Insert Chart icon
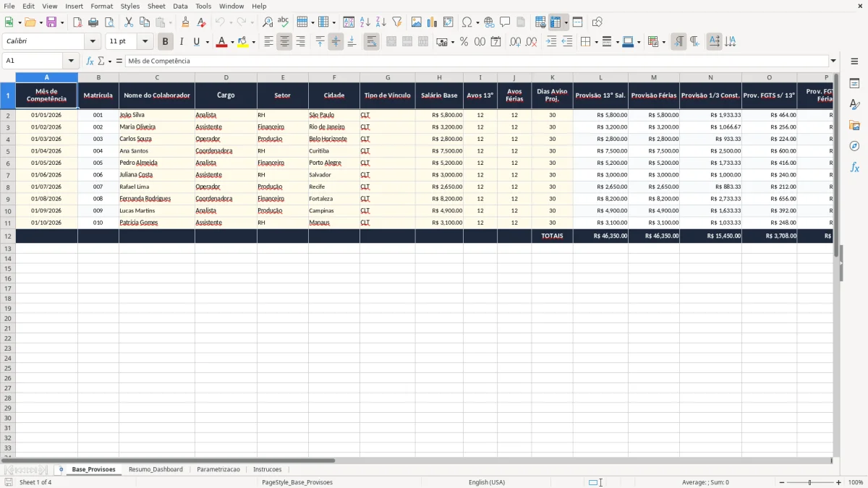868x488 pixels. [433, 22]
